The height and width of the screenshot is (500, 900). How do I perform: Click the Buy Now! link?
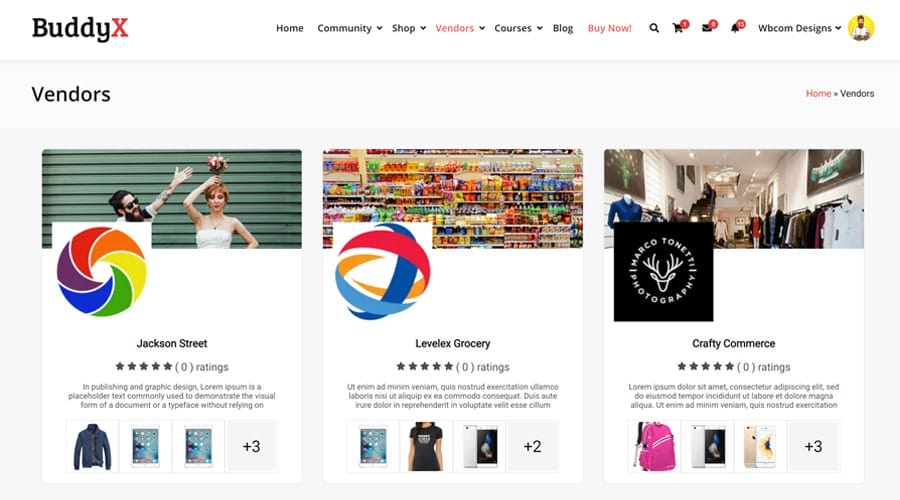(x=610, y=28)
